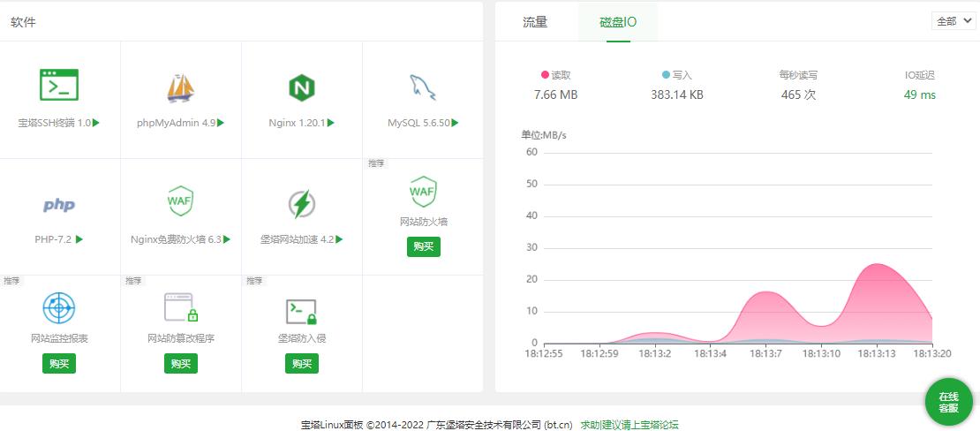Click the MySQL dolphin icon
This screenshot has width=980, height=431.
(423, 87)
